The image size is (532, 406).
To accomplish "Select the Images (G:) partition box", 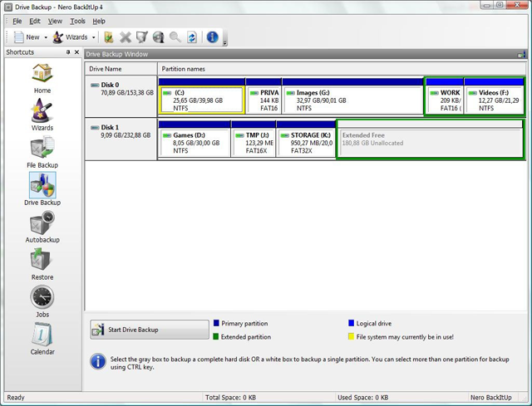I will (352, 100).
